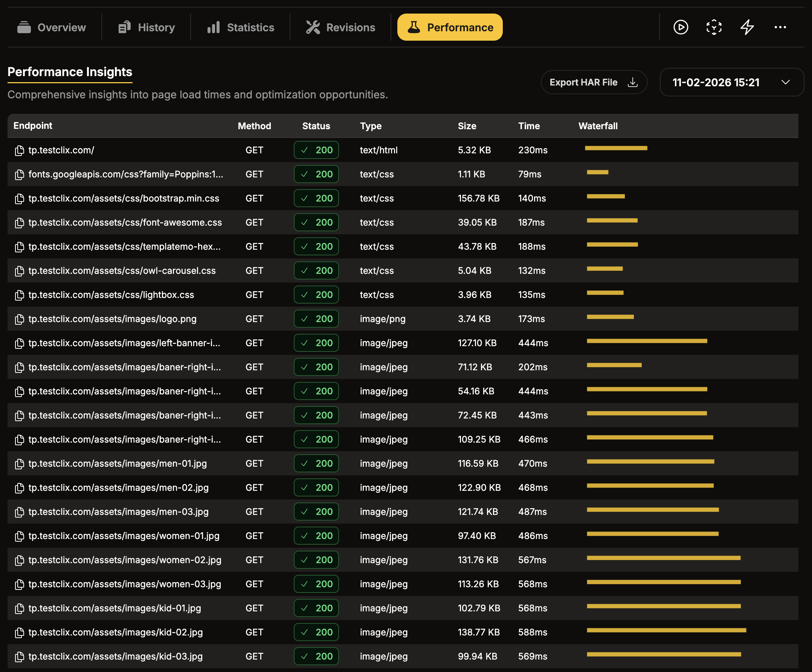Click waterfall bar for fonts.googleapis.com row
The height and width of the screenshot is (672, 812).
[597, 172]
